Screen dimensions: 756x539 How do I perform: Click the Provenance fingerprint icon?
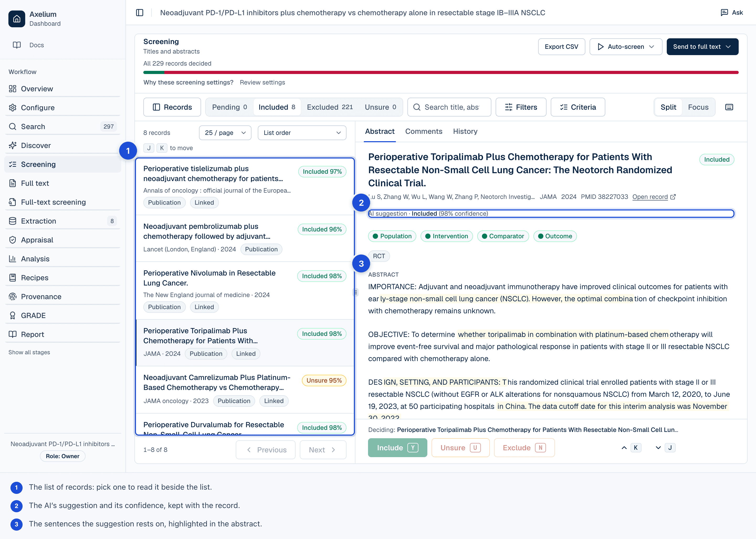13,296
